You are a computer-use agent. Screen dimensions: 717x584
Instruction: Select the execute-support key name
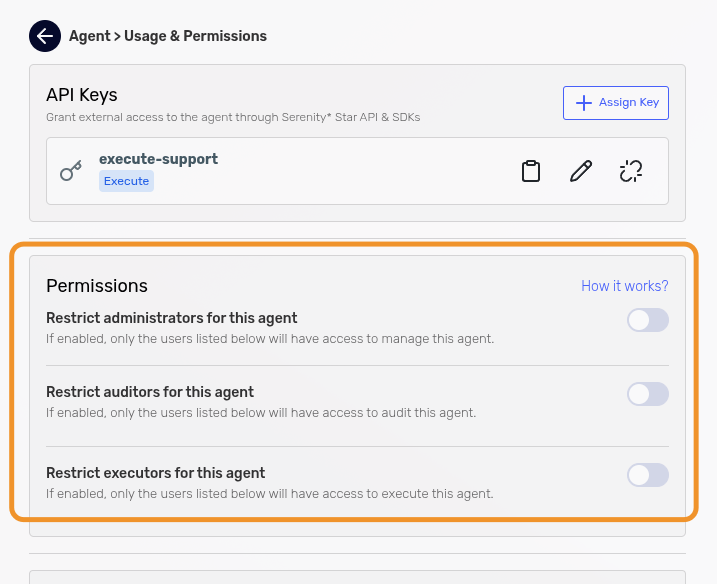pos(158,159)
